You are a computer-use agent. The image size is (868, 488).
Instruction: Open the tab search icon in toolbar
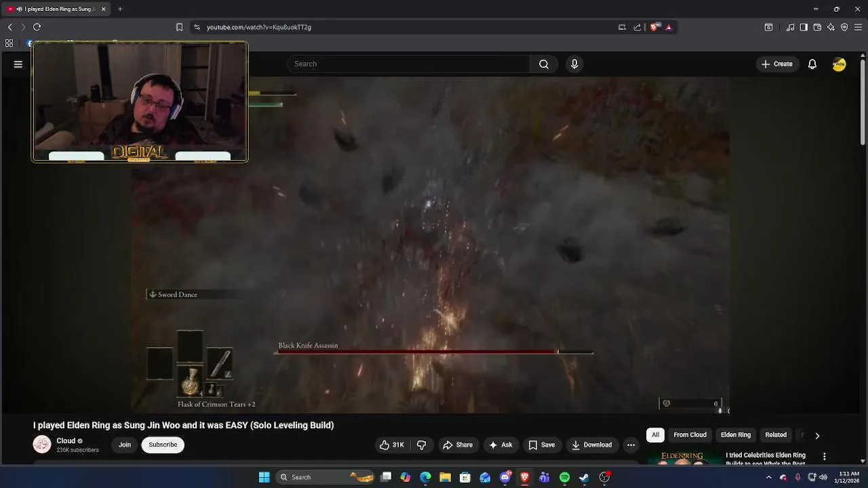(768, 27)
